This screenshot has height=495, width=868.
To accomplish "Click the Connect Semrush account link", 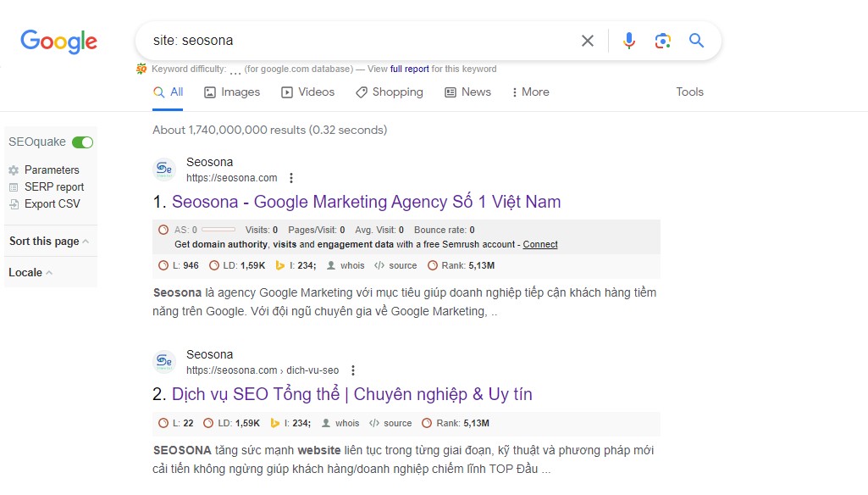I will (540, 244).
